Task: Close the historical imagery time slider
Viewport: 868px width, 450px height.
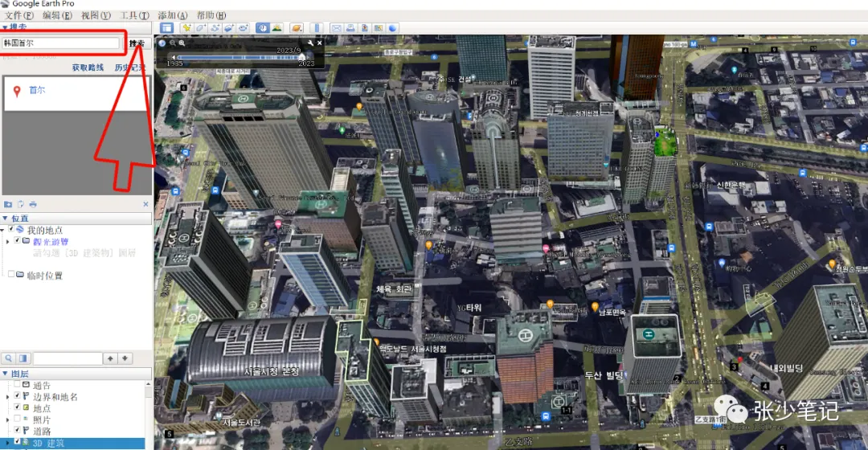Action: pos(319,43)
